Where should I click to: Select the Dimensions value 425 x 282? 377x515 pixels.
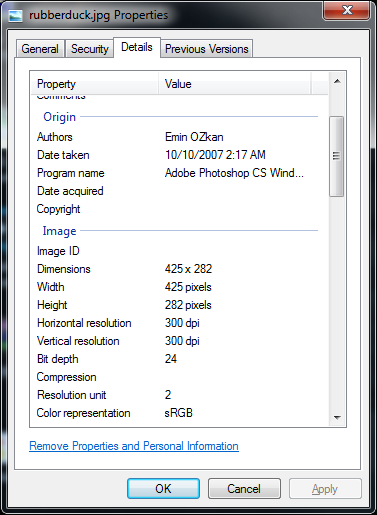188,269
